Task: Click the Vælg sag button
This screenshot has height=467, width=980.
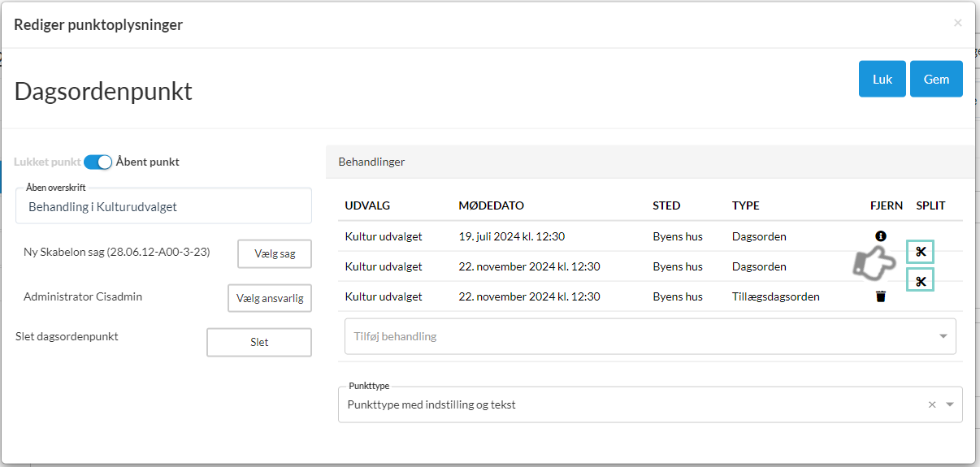Action: (x=274, y=253)
